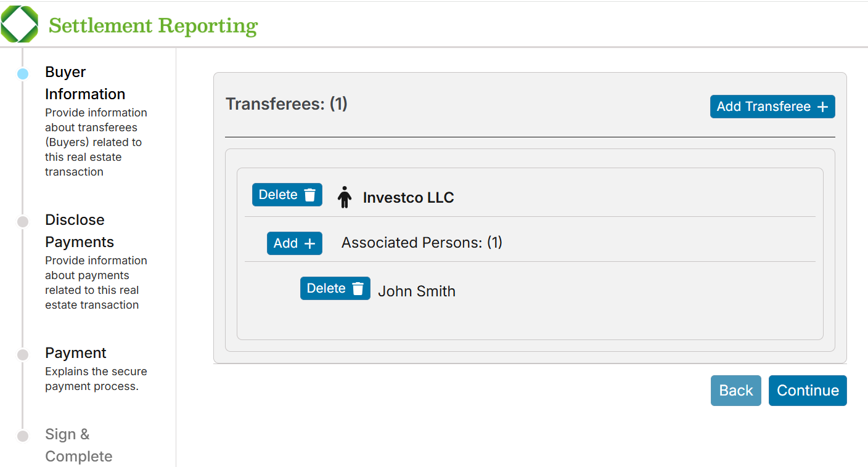Open the Buyer Information step
Image resolution: width=868 pixels, height=467 pixels.
pos(85,83)
